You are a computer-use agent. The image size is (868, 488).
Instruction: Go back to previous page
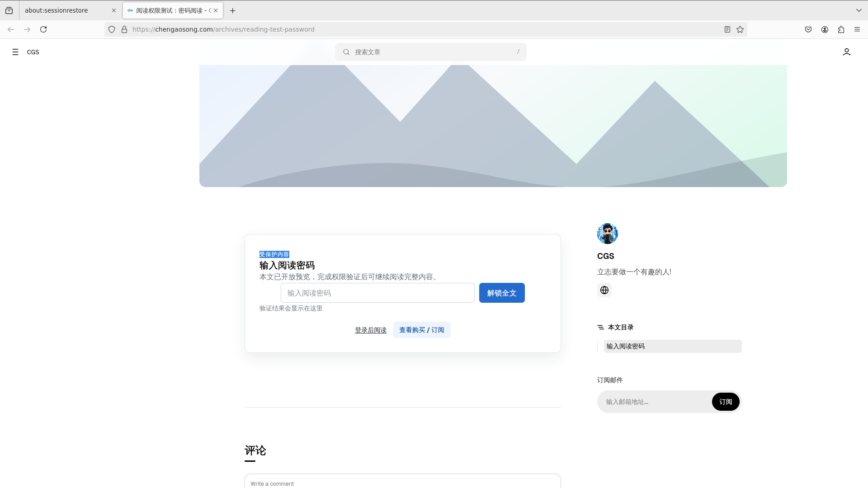click(11, 29)
